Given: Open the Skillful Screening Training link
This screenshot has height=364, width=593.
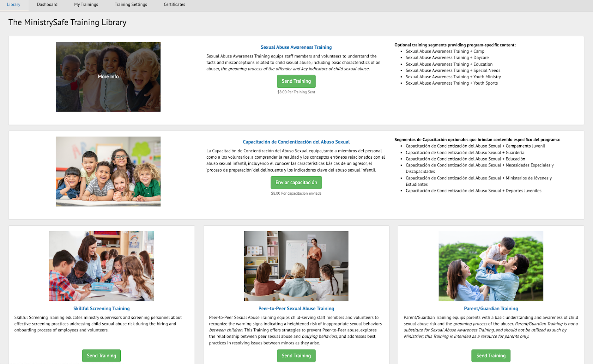Looking at the screenshot, I should [x=102, y=308].
